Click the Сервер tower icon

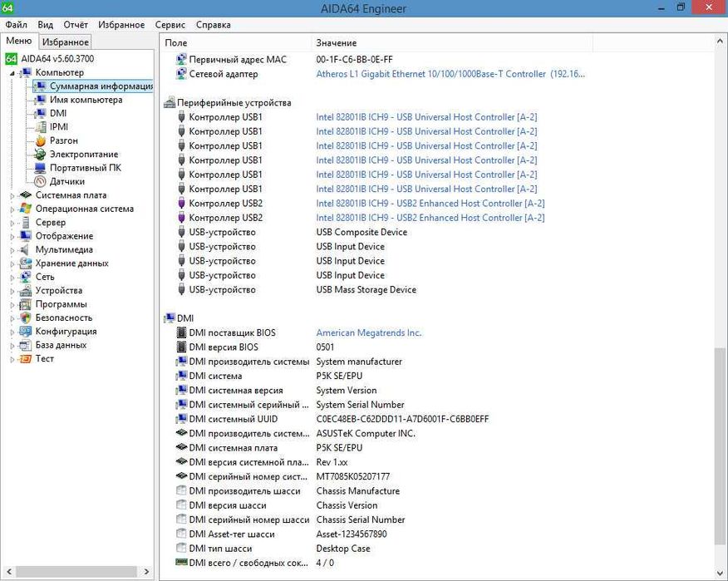point(26,223)
